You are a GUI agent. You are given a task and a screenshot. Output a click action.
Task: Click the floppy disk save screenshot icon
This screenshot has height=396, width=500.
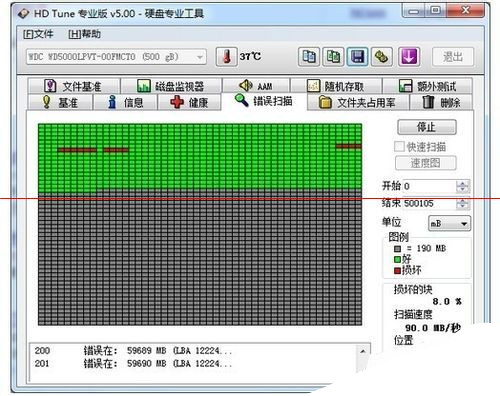(x=357, y=57)
